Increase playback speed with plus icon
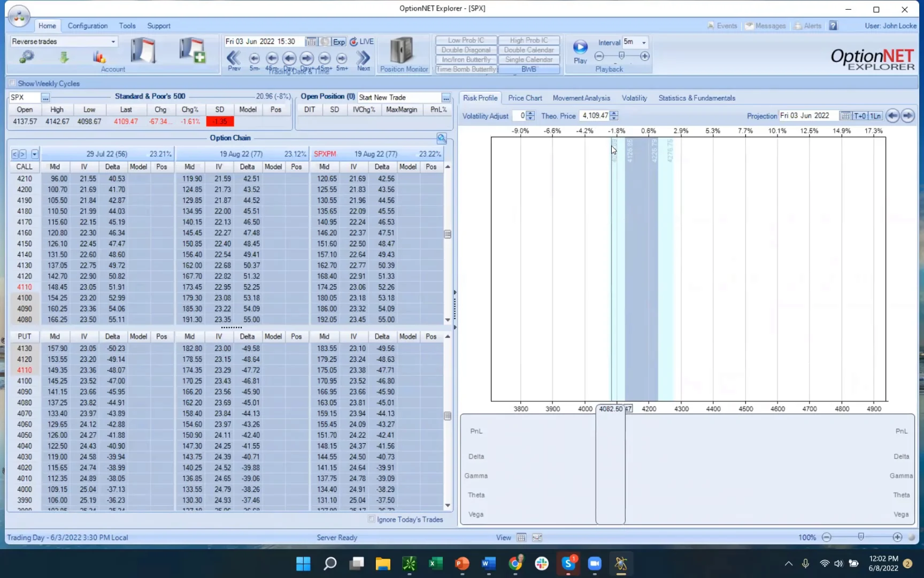 click(x=645, y=56)
